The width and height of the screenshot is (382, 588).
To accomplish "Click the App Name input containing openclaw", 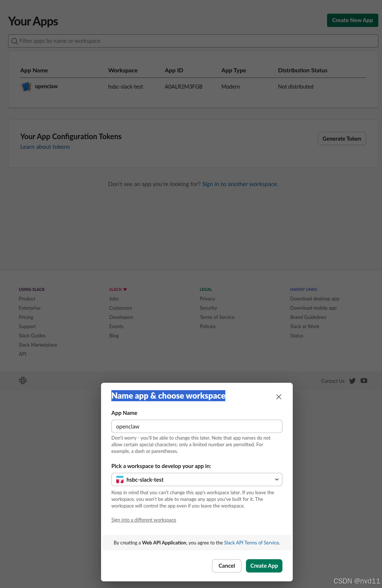I will point(197,426).
